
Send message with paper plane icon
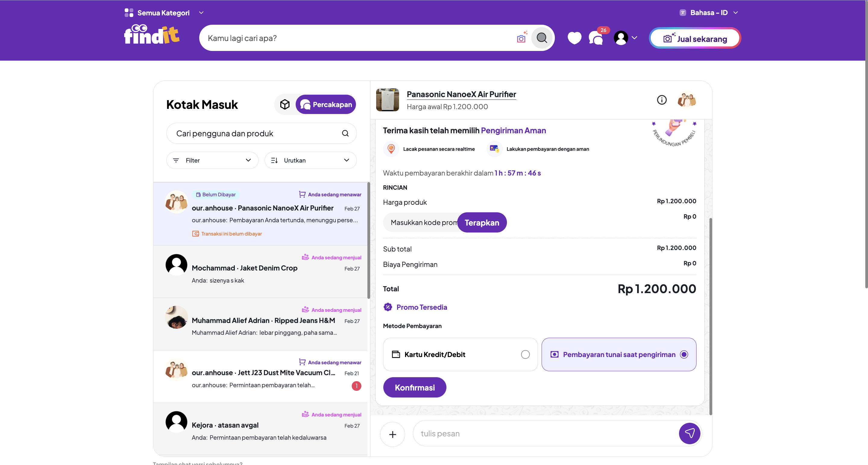tap(689, 433)
